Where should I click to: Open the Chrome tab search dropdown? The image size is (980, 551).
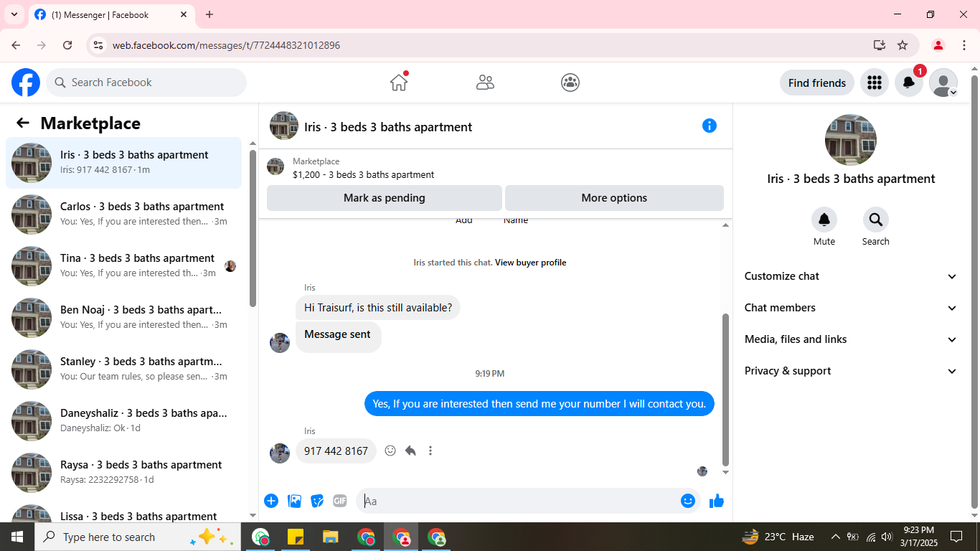pyautogui.click(x=14, y=14)
